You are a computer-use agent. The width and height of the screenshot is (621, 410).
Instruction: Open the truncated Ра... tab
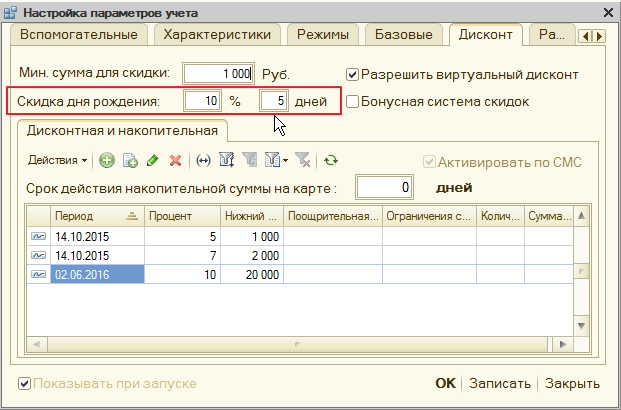point(552,34)
